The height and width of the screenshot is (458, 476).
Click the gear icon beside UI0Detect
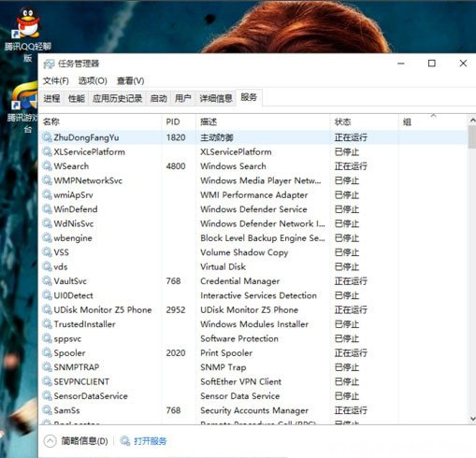coord(47,295)
